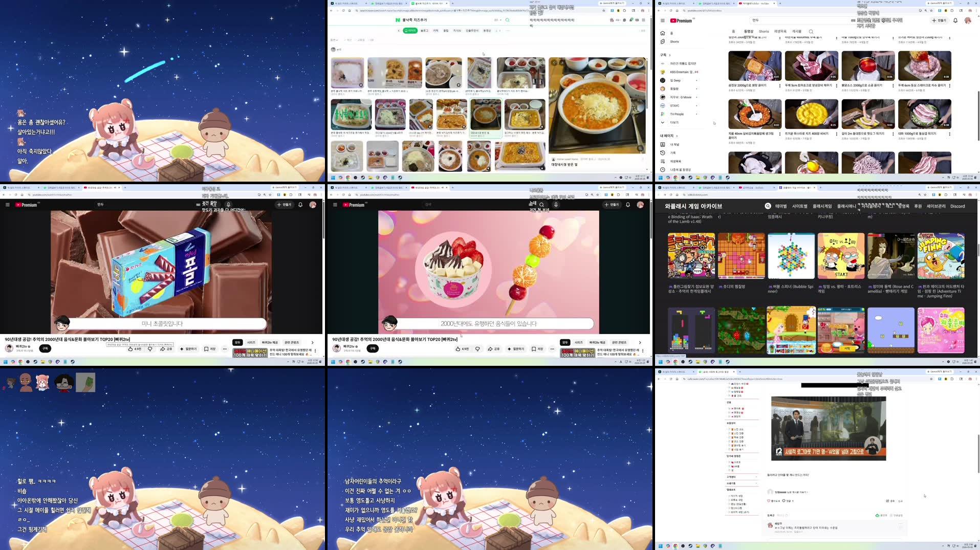The image size is (980, 550).
Task: Click the green Naver search icon
Action: (507, 20)
